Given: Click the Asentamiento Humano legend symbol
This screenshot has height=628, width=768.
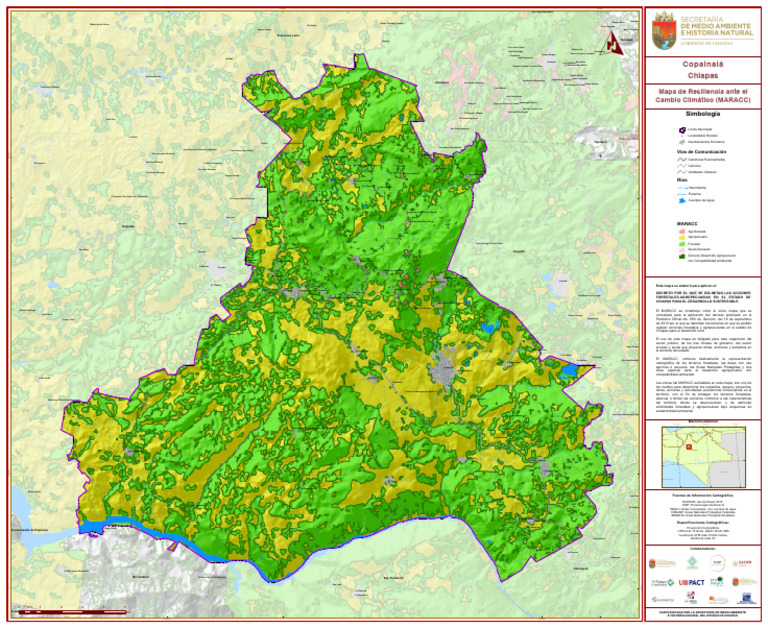Looking at the screenshot, I should coord(682,142).
